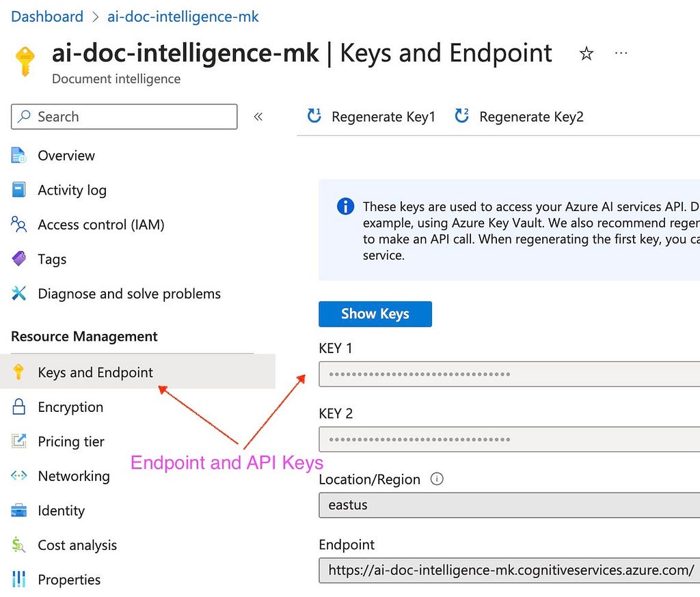Click the eastus region field
Image resolution: width=700 pixels, height=597 pixels.
pos(509,505)
